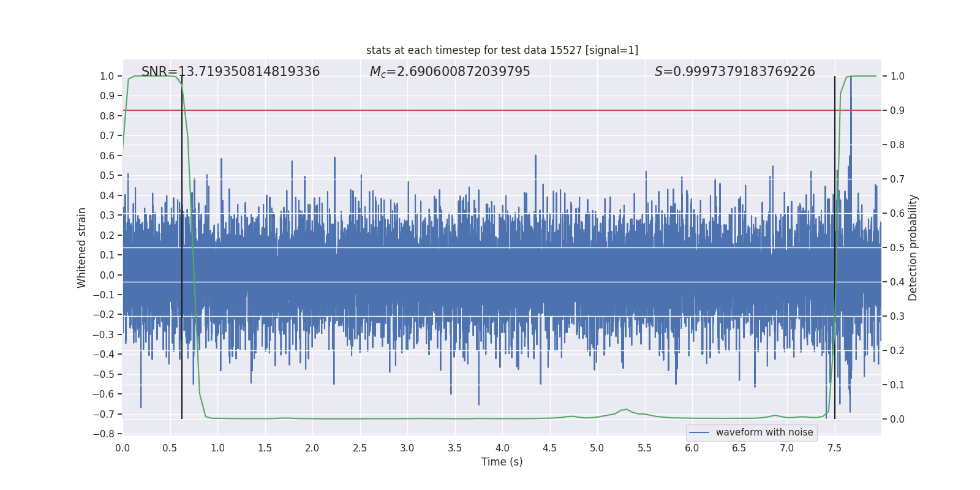Click the chirp mass Mc annotation

point(450,72)
